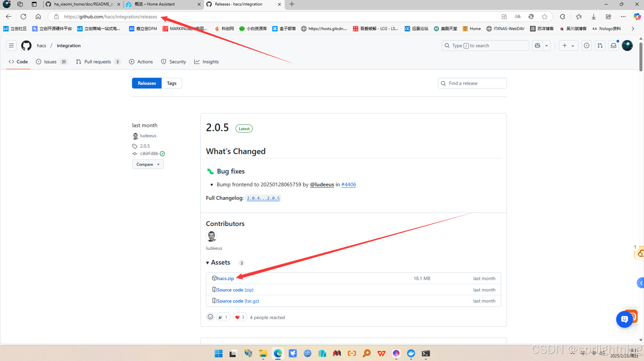Open the GitHub sidebar hamburger menu
This screenshot has height=361, width=644.
(x=11, y=45)
